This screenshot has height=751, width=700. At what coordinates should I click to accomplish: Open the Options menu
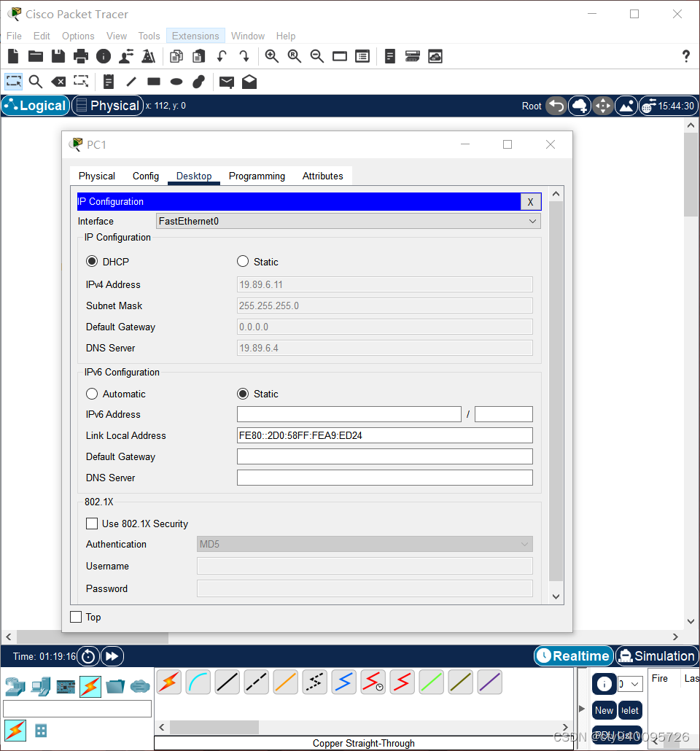pyautogui.click(x=78, y=36)
